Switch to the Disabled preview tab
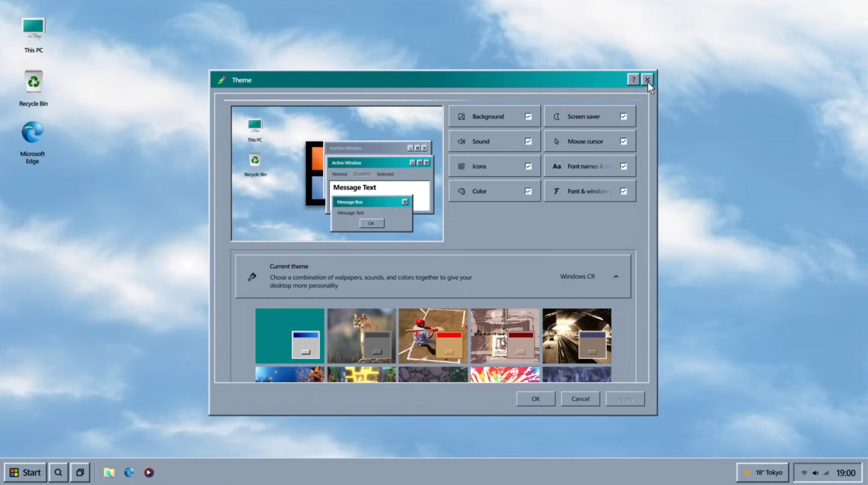 coord(362,174)
